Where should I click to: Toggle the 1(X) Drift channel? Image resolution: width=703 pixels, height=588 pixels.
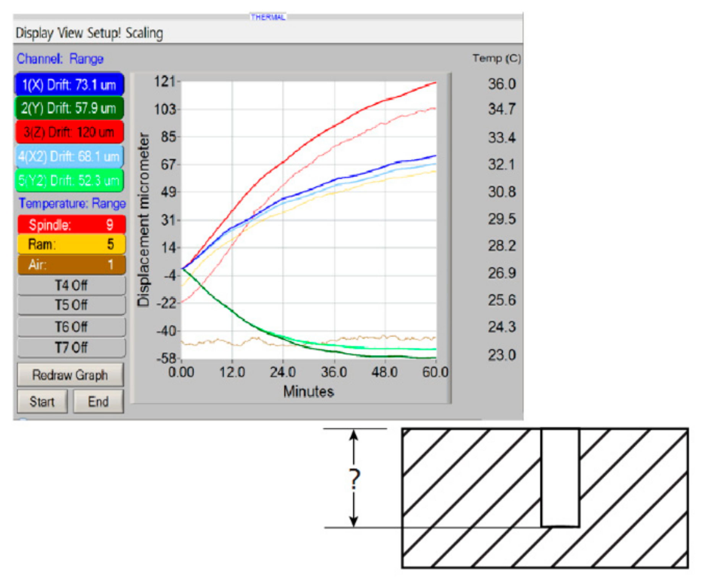click(x=69, y=84)
